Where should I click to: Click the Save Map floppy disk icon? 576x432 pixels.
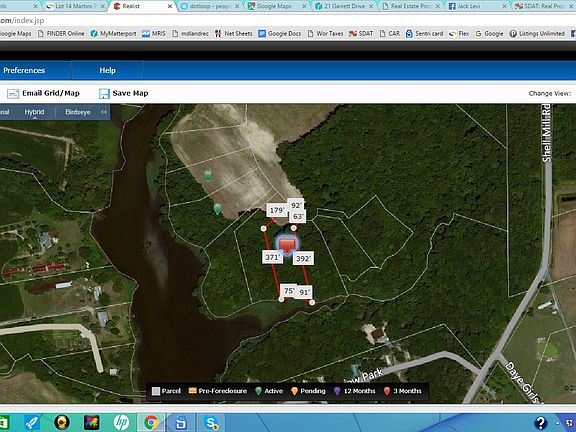click(x=104, y=94)
